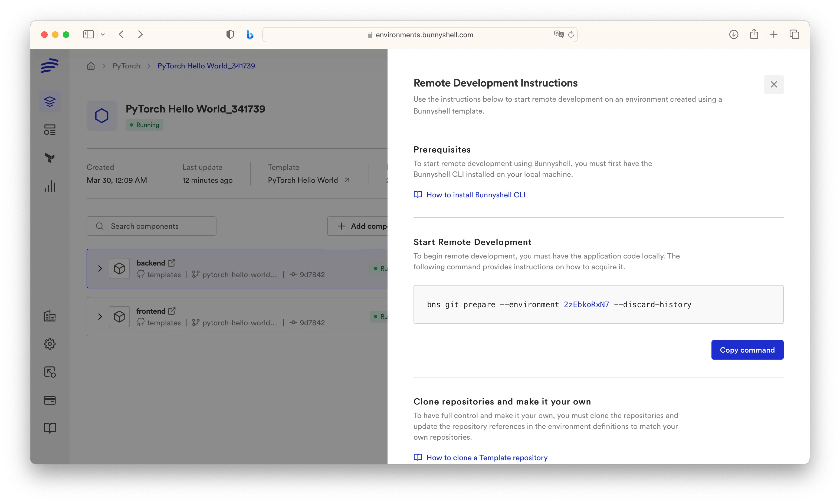The height and width of the screenshot is (504, 840).
Task: Select PyTorch Hello World_341739 breadcrumb
Action: click(x=206, y=66)
